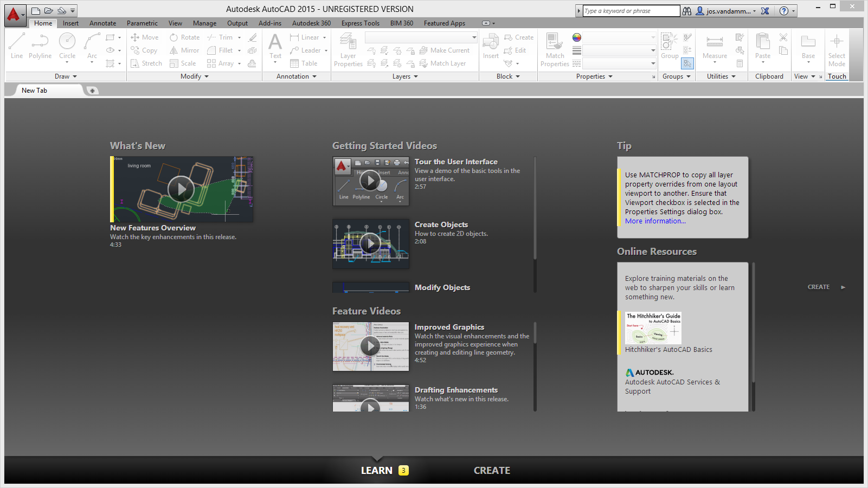
Task: Choose the Stretch tool
Action: coord(146,63)
